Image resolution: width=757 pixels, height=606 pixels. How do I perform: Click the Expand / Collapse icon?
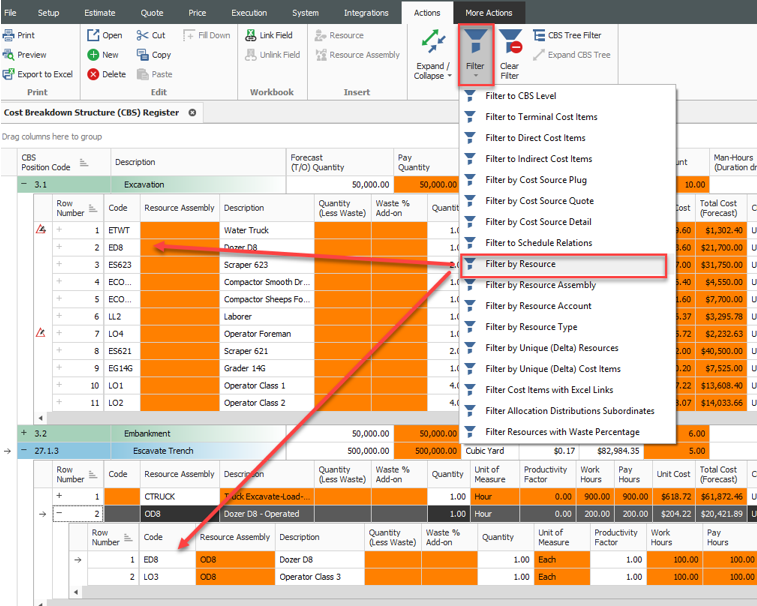click(434, 43)
